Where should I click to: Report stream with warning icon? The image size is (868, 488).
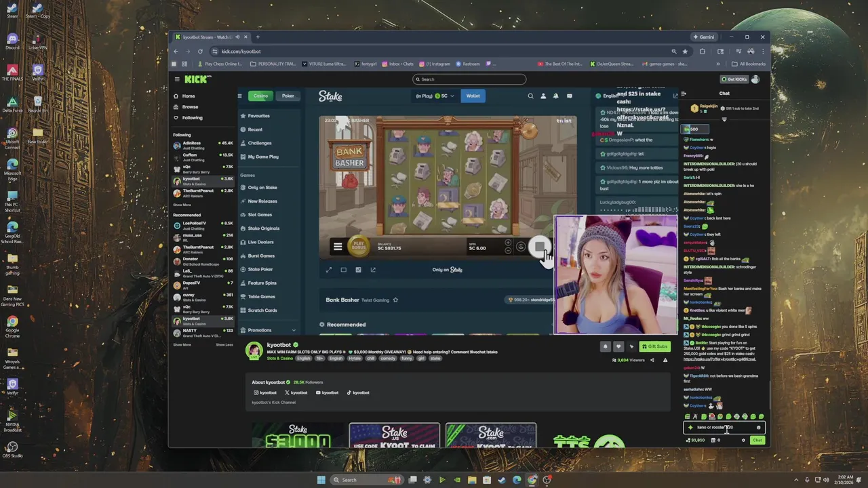(x=665, y=361)
